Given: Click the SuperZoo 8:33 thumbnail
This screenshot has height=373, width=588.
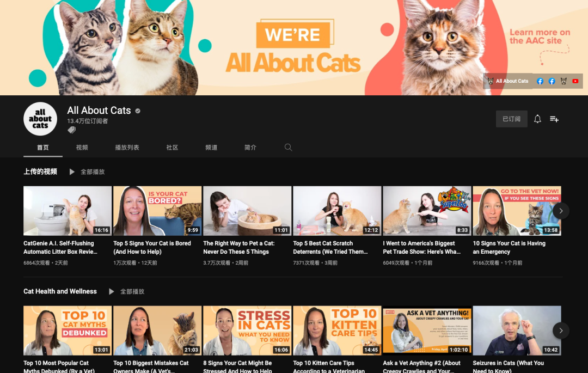Looking at the screenshot, I should pos(427,211).
